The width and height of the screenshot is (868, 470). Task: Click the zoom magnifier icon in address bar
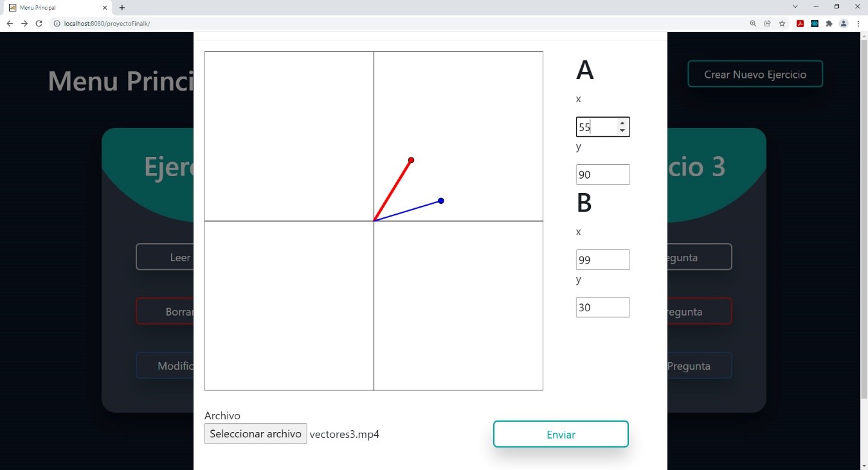pyautogui.click(x=753, y=24)
